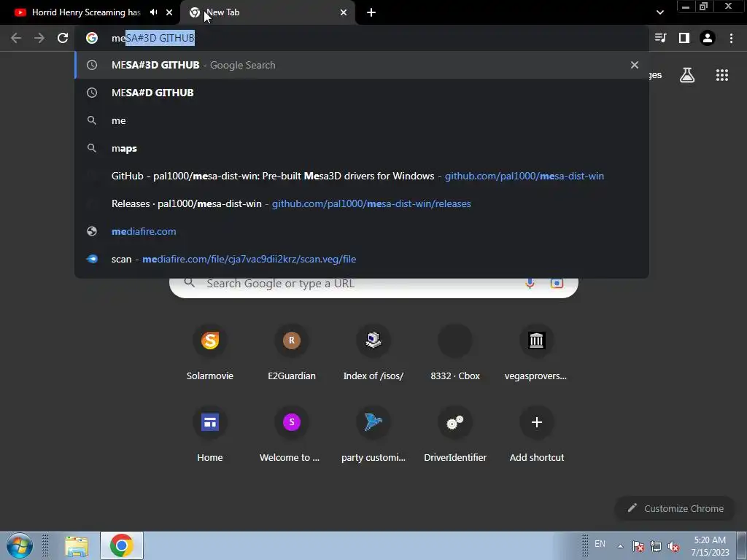
Task: Open the tab search dropdown arrow
Action: point(659,12)
